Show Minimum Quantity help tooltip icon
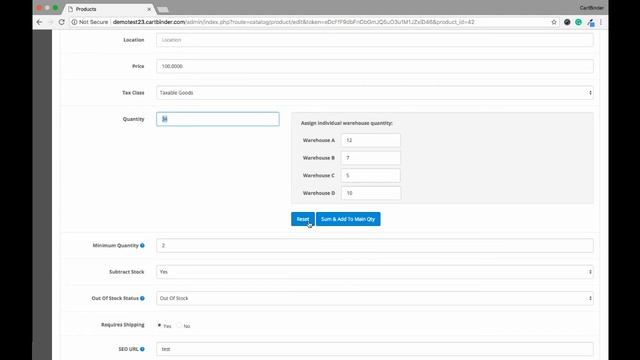This screenshot has height=360, width=640. tap(142, 245)
